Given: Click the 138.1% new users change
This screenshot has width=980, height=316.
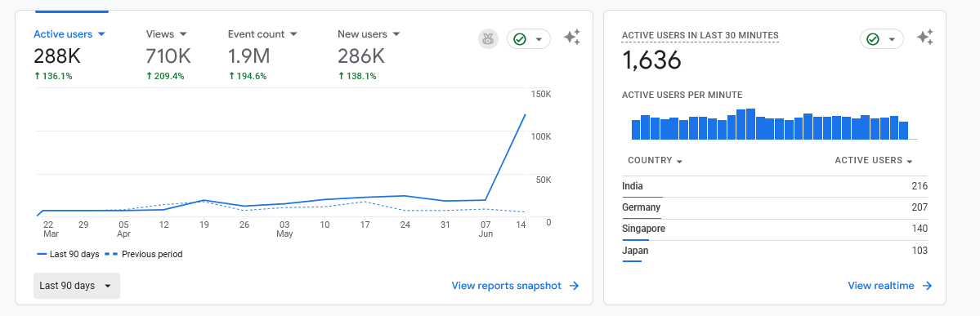Looking at the screenshot, I should click(357, 76).
